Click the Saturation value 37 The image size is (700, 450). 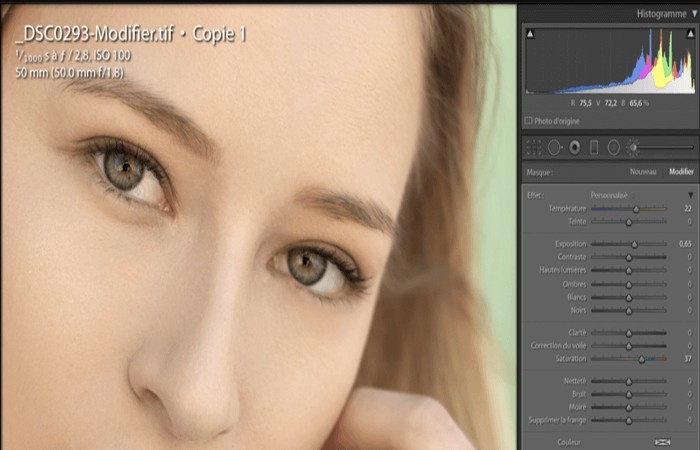pos(688,358)
